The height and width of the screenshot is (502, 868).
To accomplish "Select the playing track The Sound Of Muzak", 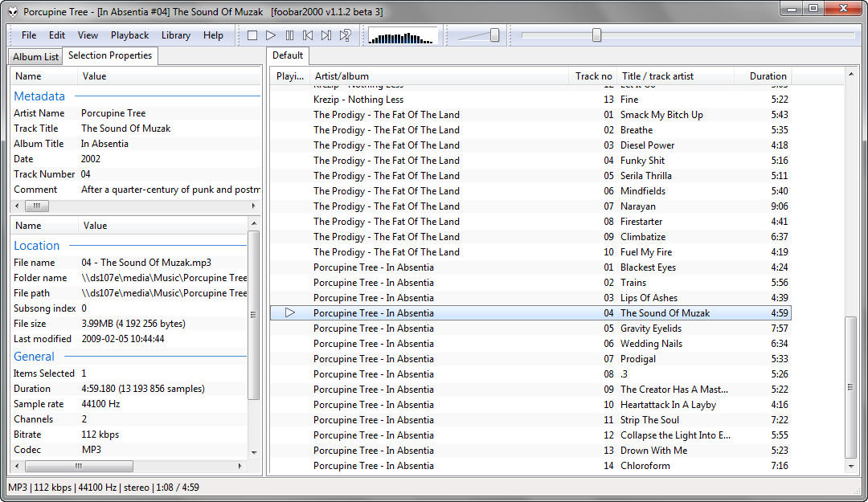I will (x=530, y=313).
